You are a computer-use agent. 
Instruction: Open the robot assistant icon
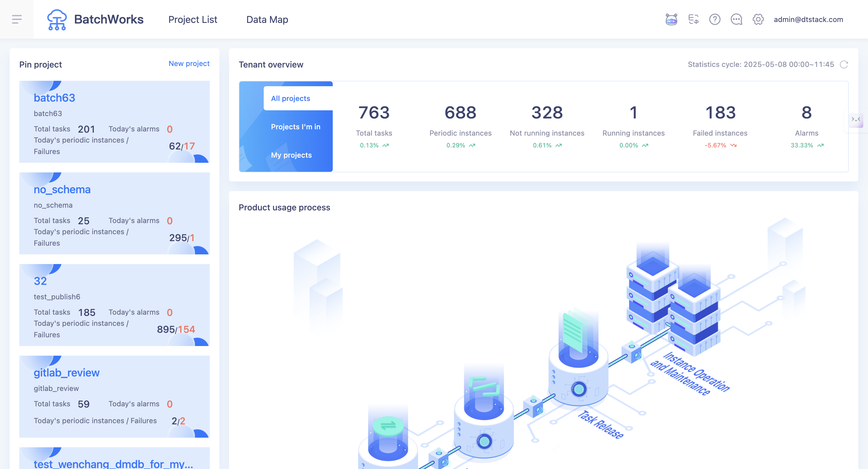[x=671, y=19]
